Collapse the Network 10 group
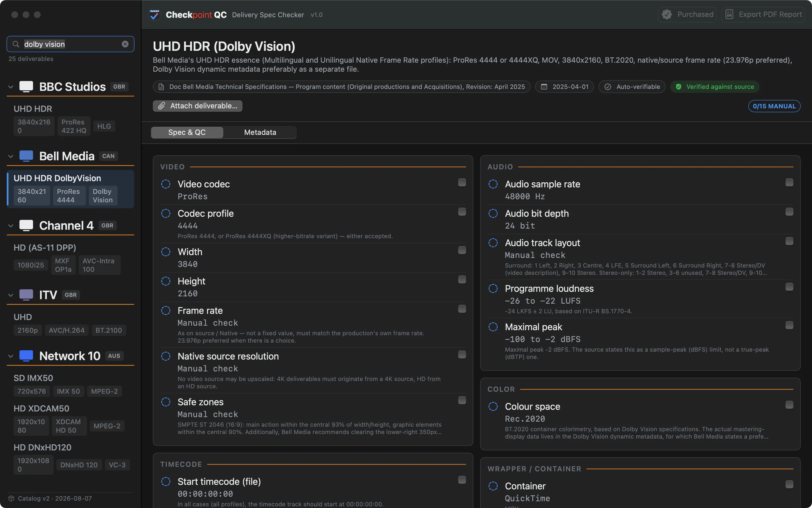The height and width of the screenshot is (508, 812). 11,356
